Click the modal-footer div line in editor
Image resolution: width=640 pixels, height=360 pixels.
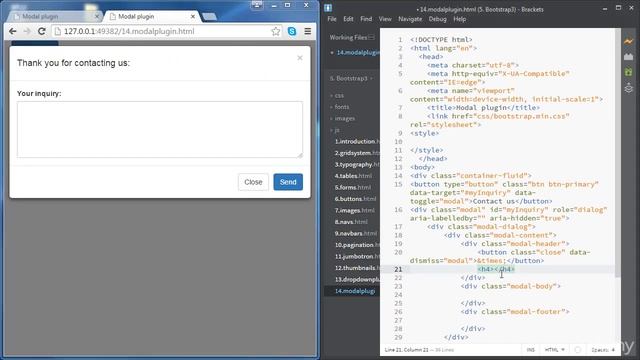click(515, 312)
